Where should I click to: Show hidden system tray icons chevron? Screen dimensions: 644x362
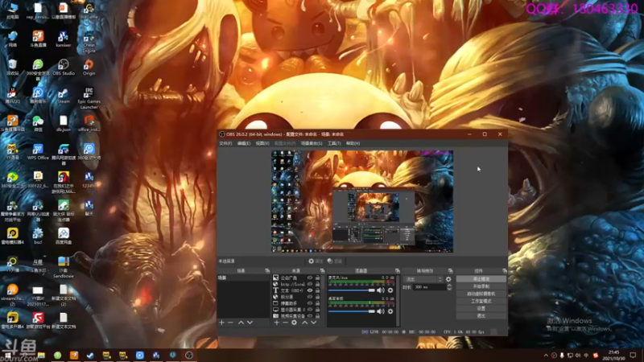[546, 356]
